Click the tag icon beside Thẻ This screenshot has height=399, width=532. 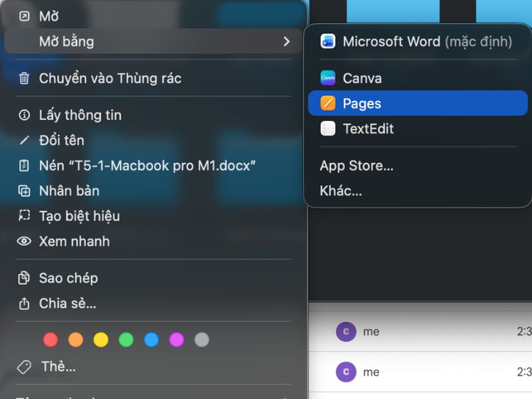click(x=24, y=367)
